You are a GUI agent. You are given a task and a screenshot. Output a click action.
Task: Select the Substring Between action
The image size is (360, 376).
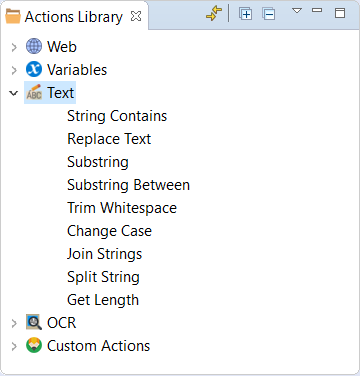[128, 185]
